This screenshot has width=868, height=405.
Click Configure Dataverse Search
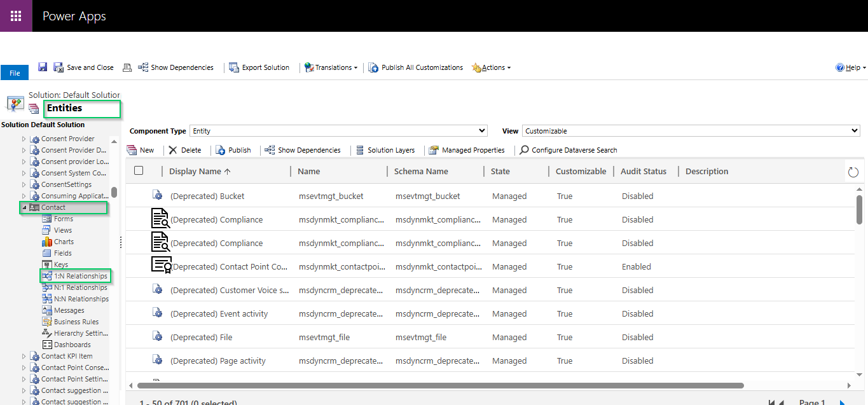568,150
